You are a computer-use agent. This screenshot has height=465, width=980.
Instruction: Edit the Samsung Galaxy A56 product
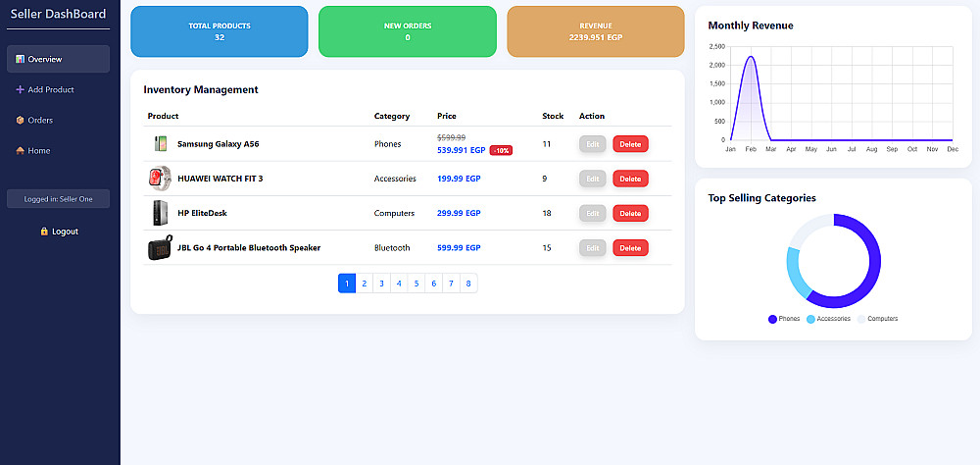pos(593,144)
